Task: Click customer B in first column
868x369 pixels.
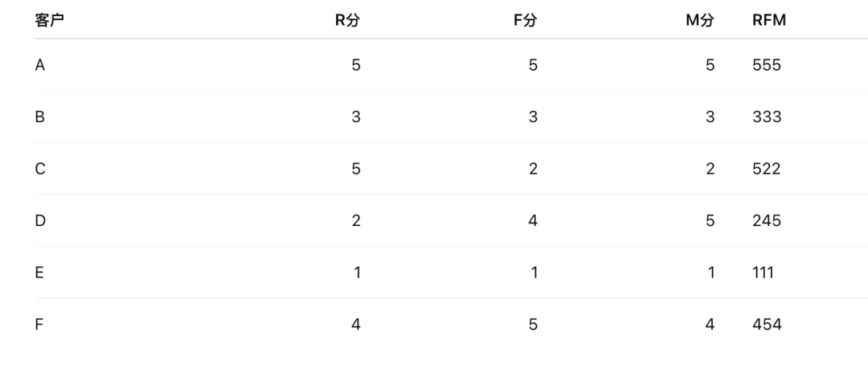Action: point(40,117)
